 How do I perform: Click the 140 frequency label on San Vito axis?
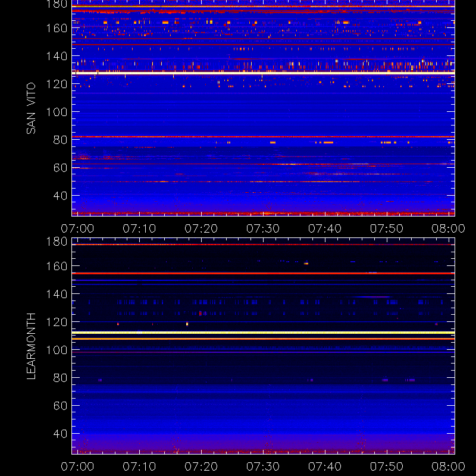[57, 56]
